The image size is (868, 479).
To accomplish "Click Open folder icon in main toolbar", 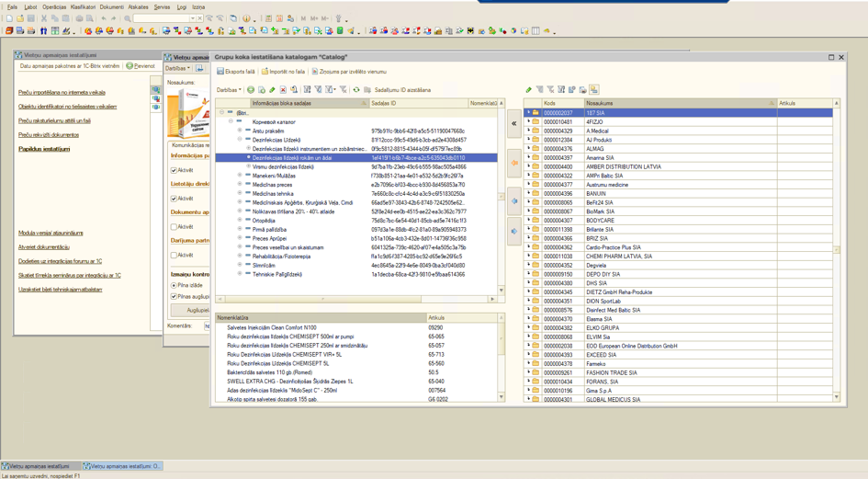I will coord(20,18).
